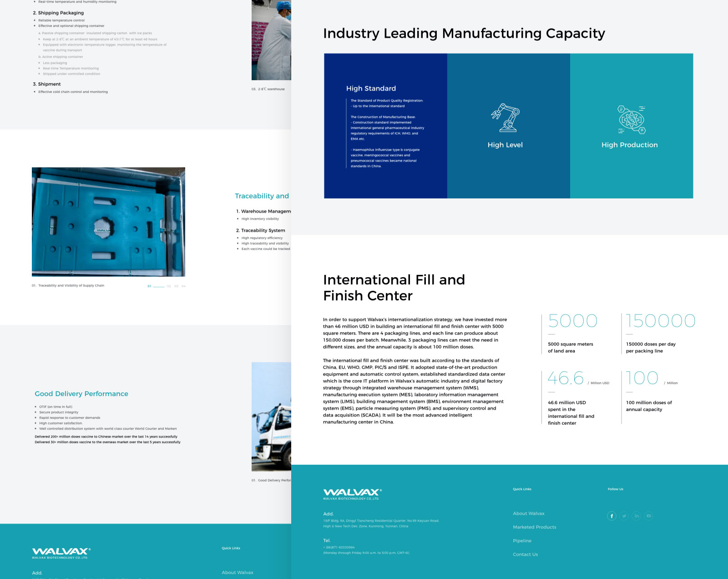Click '01. Good Delivery Perfor' truck caption
Image resolution: width=728 pixels, height=579 pixels.
(x=271, y=480)
